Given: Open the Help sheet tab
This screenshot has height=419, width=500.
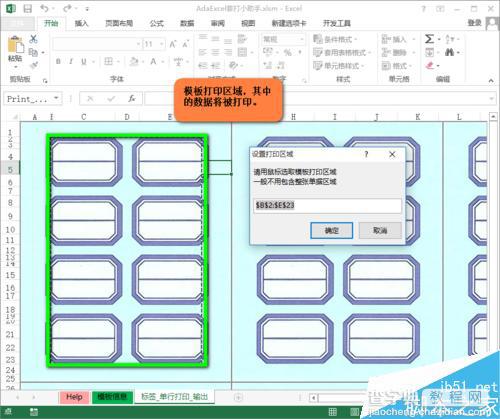Looking at the screenshot, I should [x=74, y=397].
